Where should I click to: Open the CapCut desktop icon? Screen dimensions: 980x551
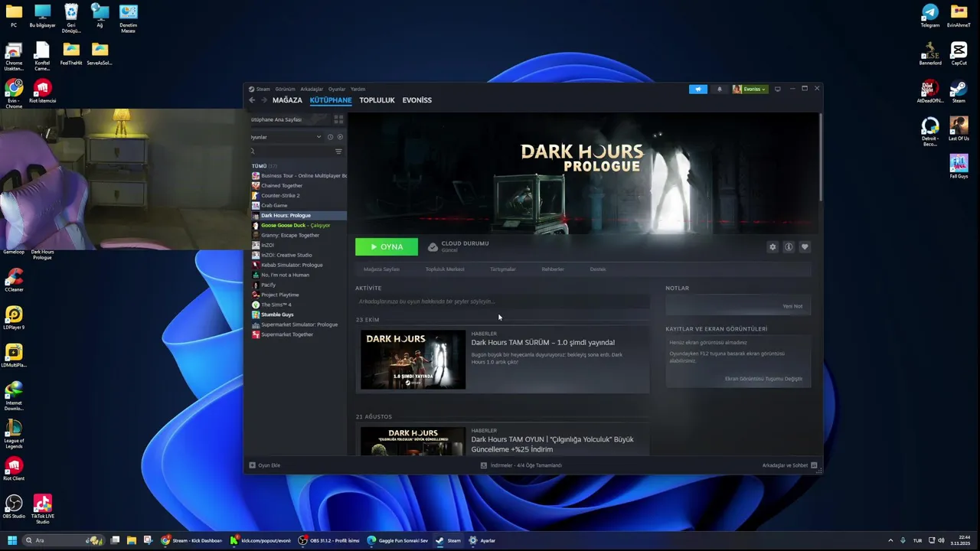click(x=959, y=53)
